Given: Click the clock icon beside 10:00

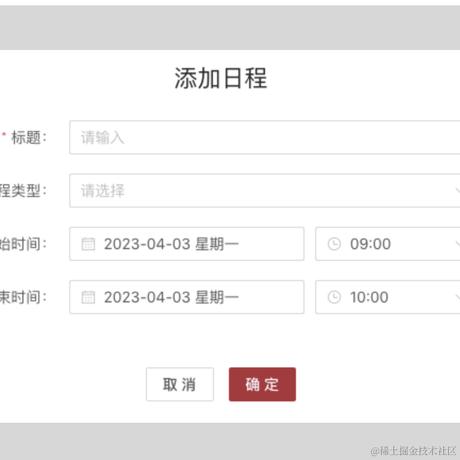Looking at the screenshot, I should (334, 297).
